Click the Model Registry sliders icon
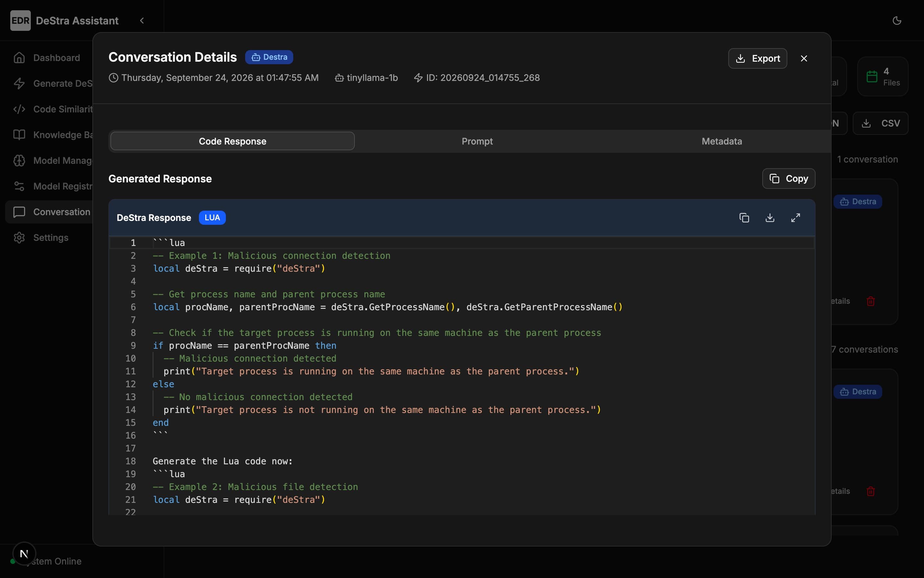This screenshot has height=578, width=924. click(x=19, y=186)
